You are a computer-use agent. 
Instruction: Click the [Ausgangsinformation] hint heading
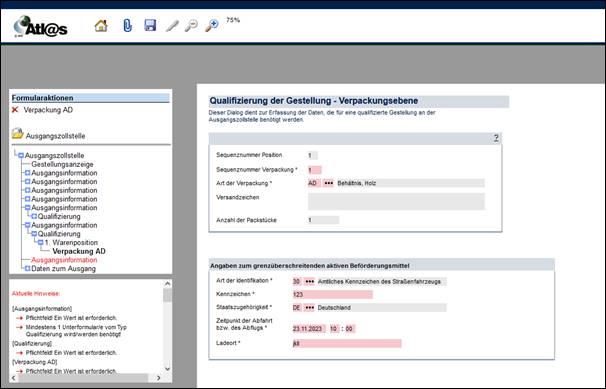(x=42, y=309)
